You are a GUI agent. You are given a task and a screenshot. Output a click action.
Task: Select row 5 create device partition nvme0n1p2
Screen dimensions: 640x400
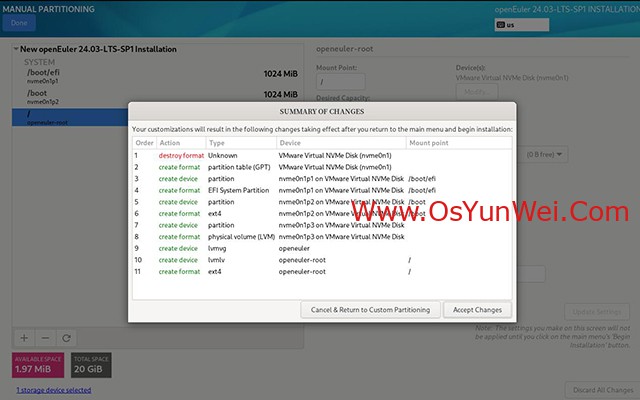[x=322, y=202]
